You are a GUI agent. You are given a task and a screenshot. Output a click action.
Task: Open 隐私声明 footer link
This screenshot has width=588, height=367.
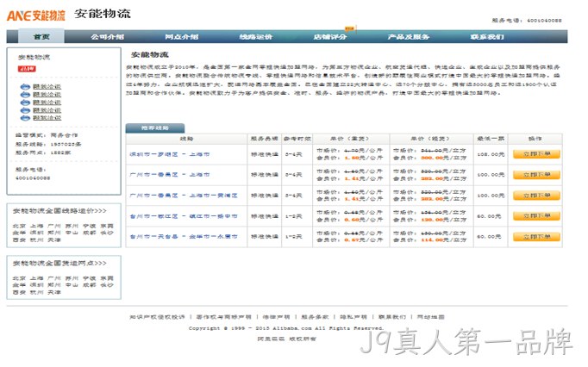(353, 317)
